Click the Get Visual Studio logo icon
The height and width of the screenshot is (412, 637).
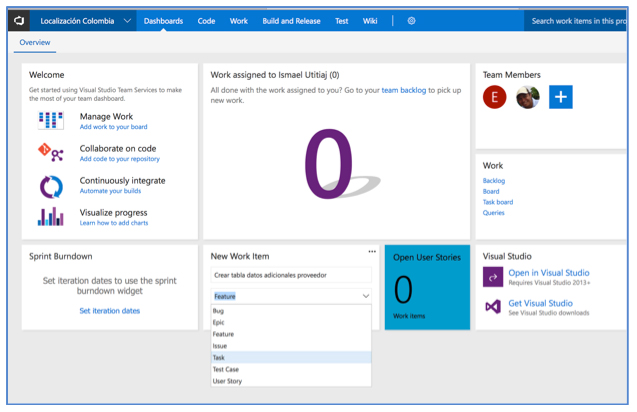pyautogui.click(x=493, y=306)
